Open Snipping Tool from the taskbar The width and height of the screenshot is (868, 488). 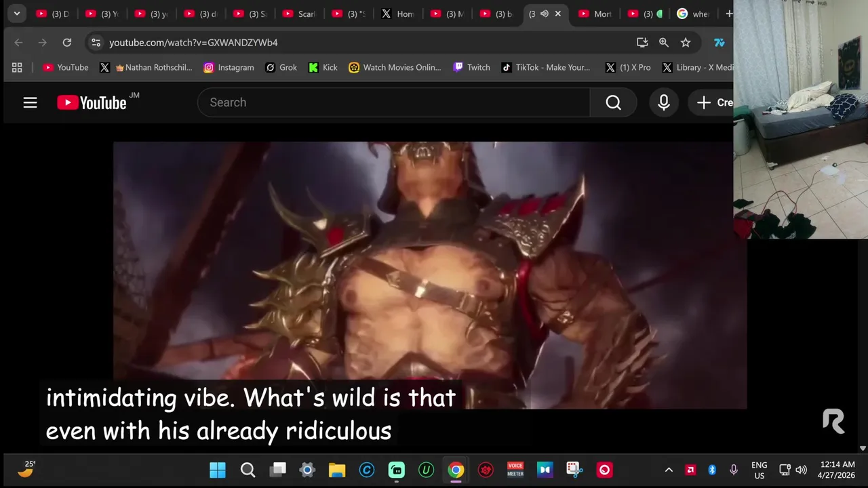point(575,470)
